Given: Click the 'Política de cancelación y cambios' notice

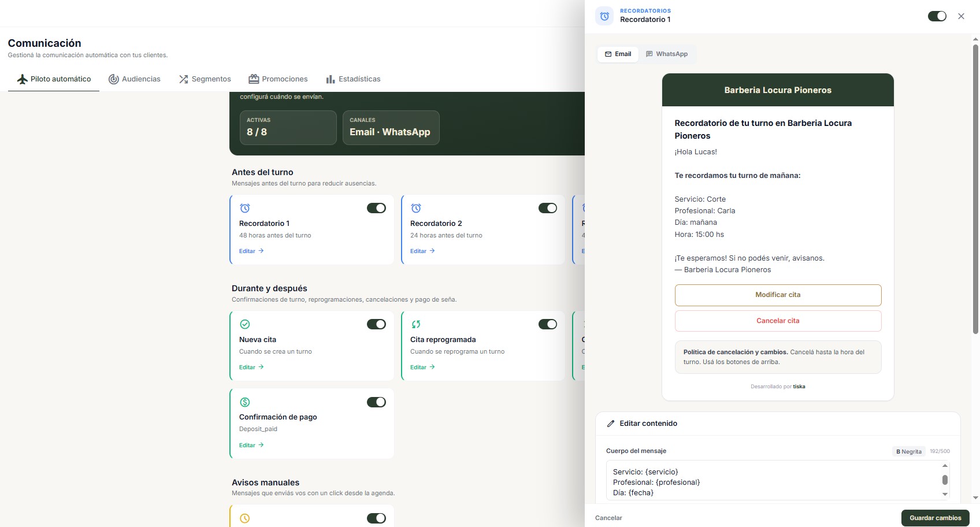Looking at the screenshot, I should pos(778,357).
